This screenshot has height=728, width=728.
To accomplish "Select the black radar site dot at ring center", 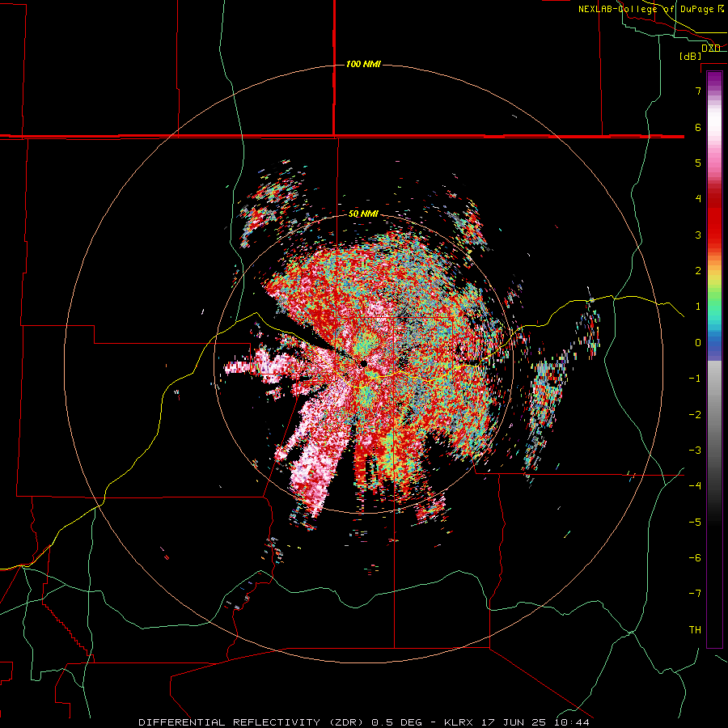I will tap(363, 363).
